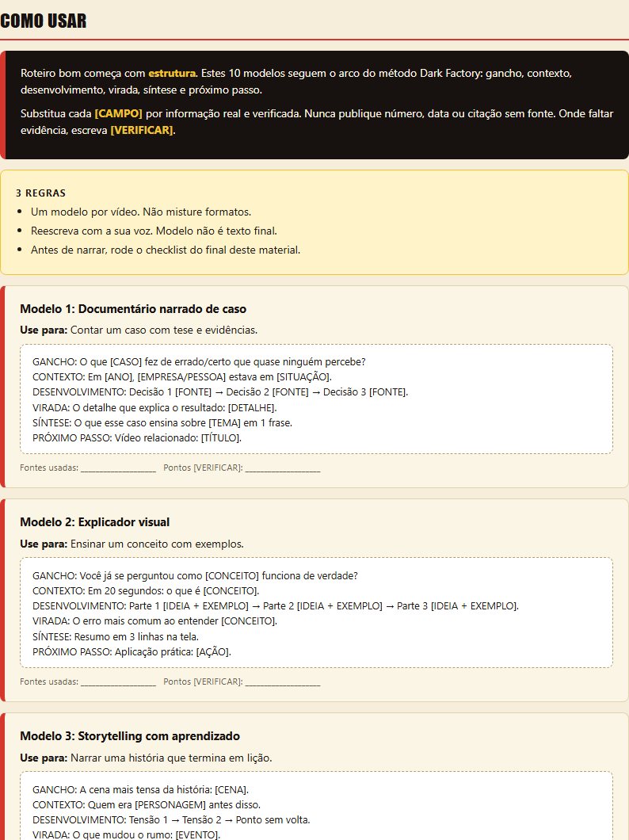Click 'Reescreva com a sua voz' rule
This screenshot has height=840, width=629.
154,231
